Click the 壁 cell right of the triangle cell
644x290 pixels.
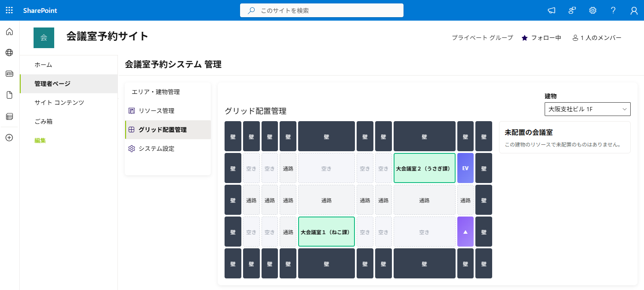(x=484, y=232)
